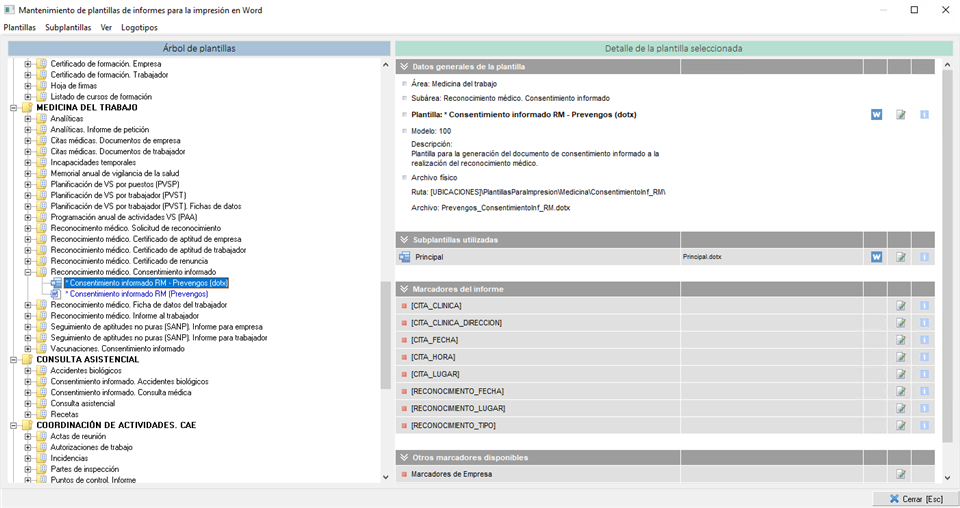Click the Principal.dotx file name cell
This screenshot has height=508, width=960.
(772, 257)
